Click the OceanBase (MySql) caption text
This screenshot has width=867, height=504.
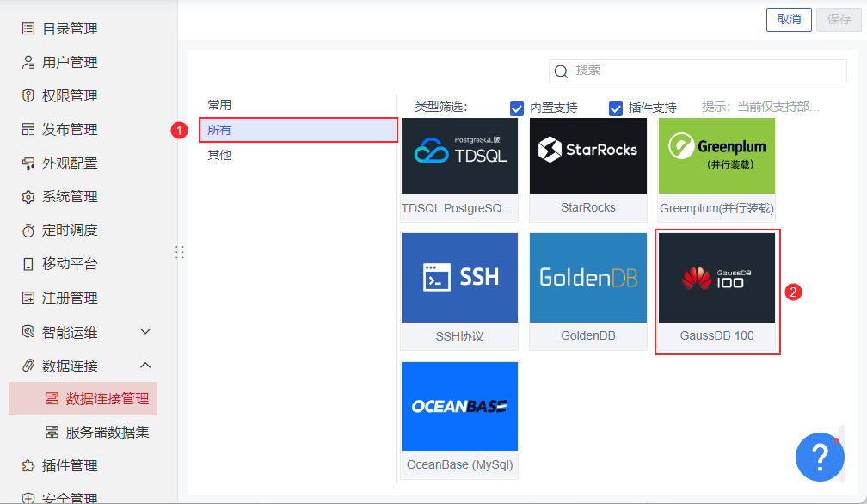coord(459,464)
